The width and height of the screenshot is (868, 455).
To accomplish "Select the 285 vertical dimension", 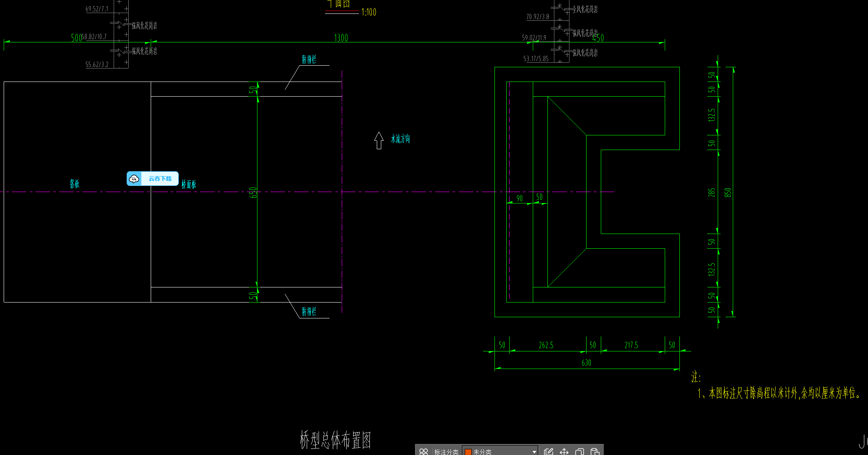I will tap(712, 192).
